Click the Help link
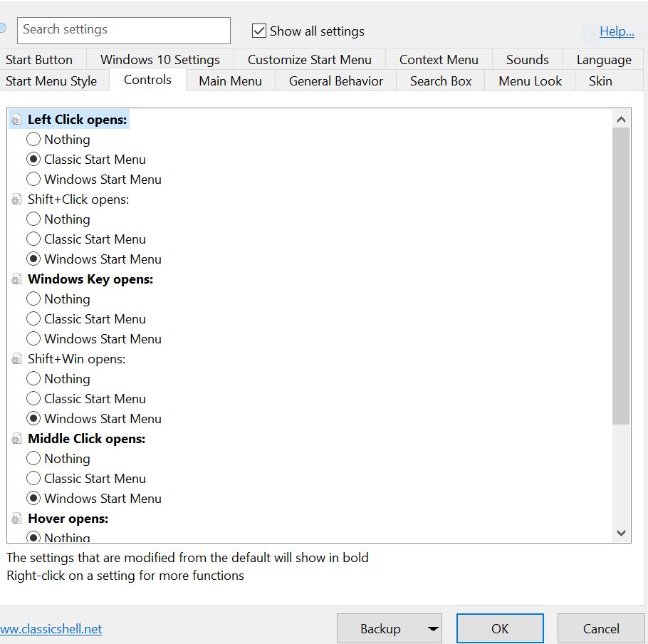The height and width of the screenshot is (644, 648). coord(616,31)
